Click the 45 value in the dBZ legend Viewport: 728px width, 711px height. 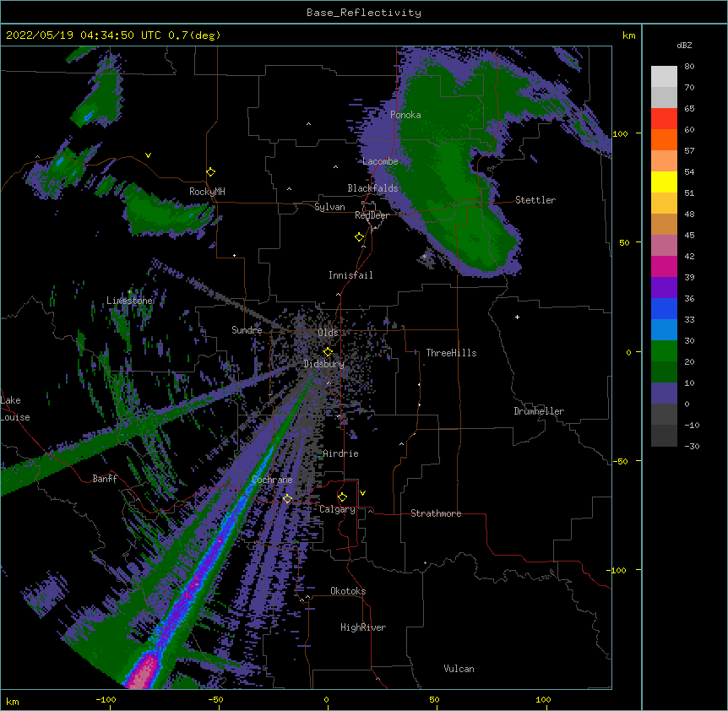pos(689,236)
